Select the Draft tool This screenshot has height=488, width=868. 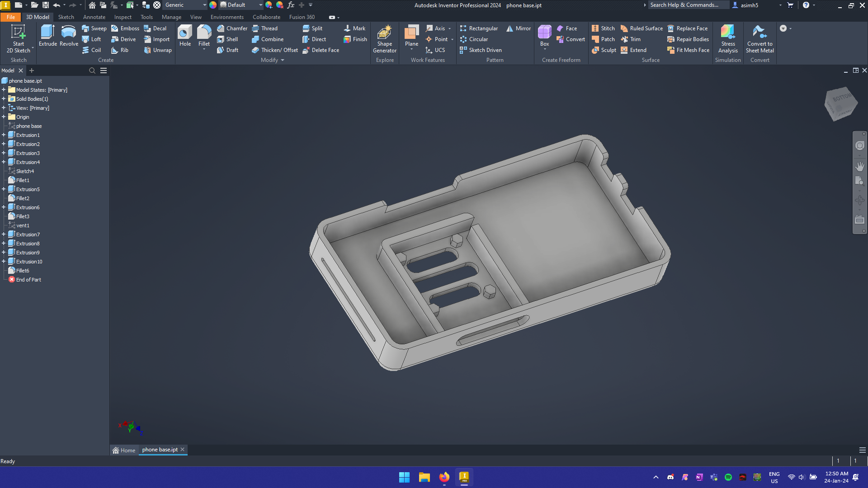coord(227,50)
